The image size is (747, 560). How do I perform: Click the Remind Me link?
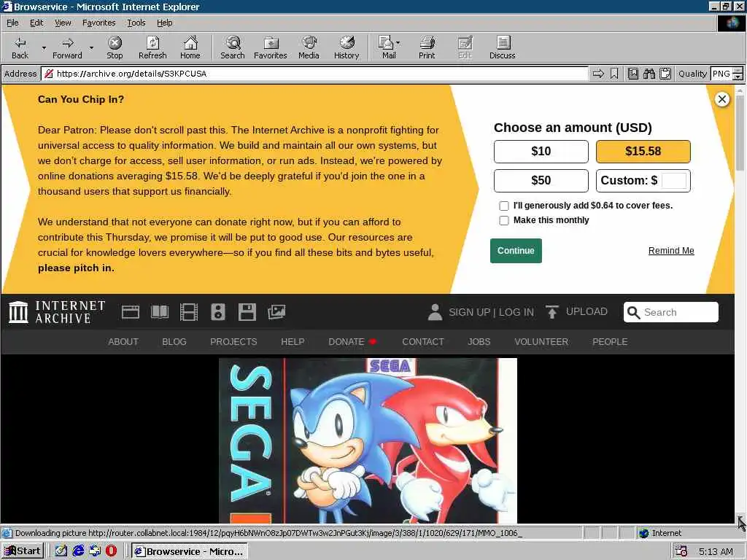click(x=671, y=251)
